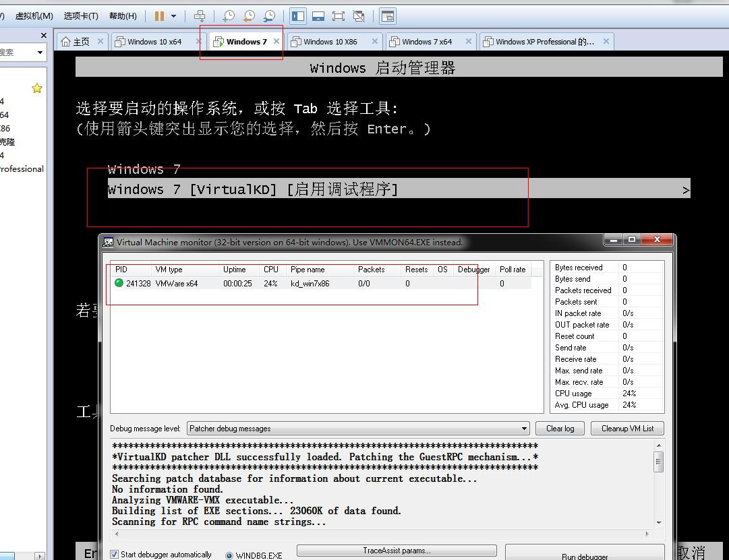Image resolution: width=729 pixels, height=560 pixels.
Task: Click send Ctrl+Alt+Del toolbar icon
Action: click(200, 15)
